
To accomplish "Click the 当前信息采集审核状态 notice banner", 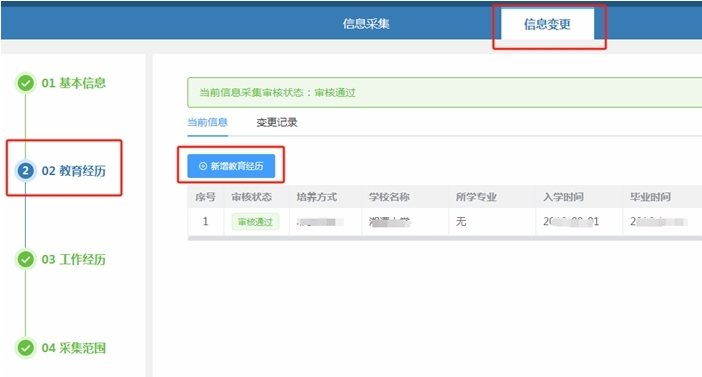I will coord(445,92).
